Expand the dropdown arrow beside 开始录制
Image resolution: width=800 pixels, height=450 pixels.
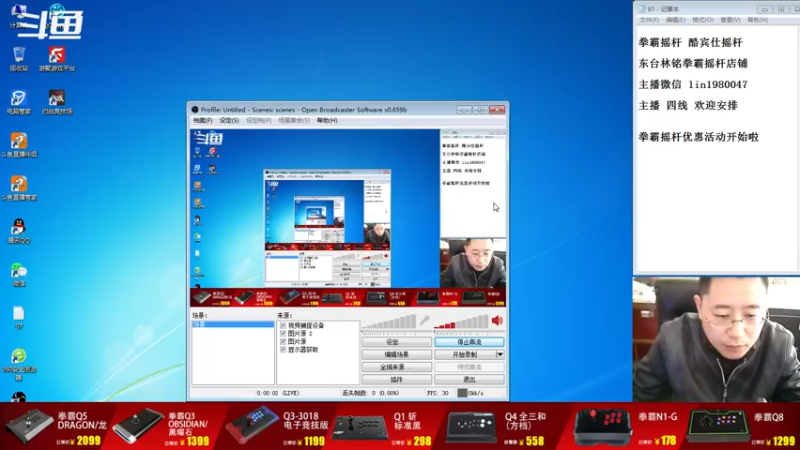click(x=499, y=355)
